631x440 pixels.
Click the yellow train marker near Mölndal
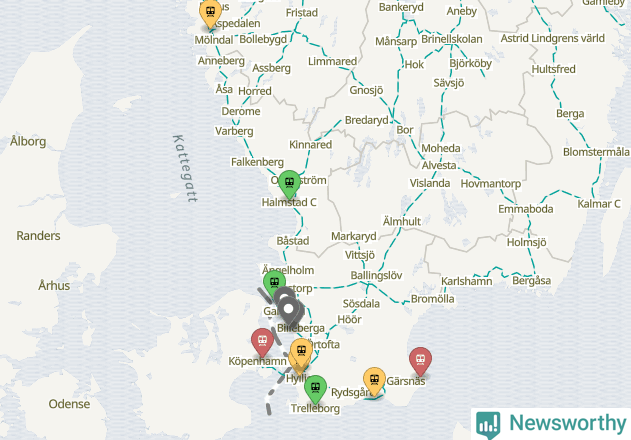point(210,13)
